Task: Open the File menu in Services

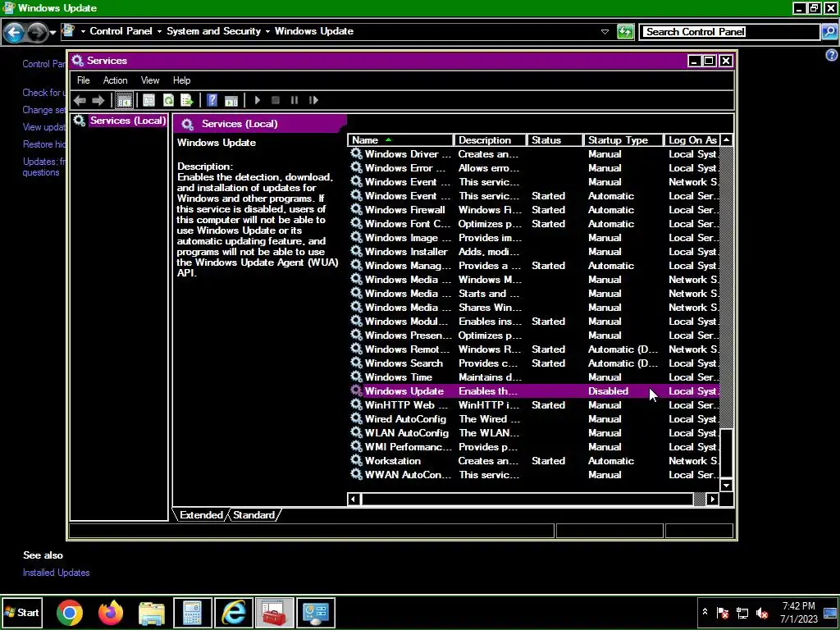Action: [x=83, y=80]
